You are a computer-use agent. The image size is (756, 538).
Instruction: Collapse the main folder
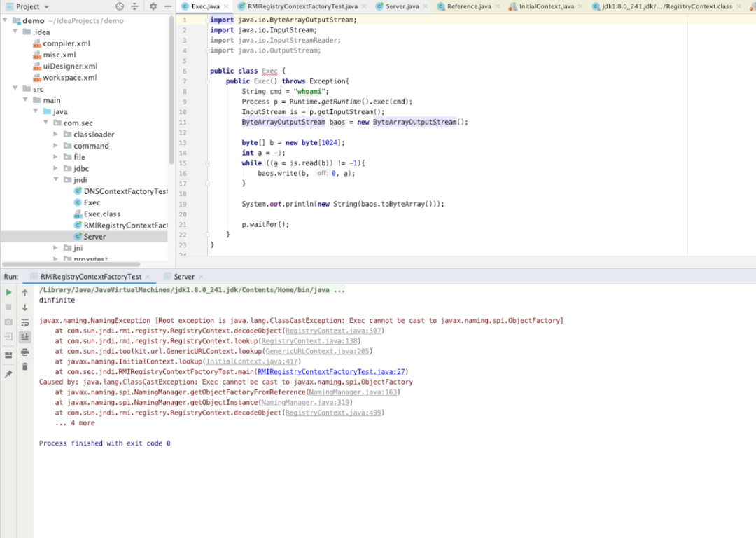coord(26,100)
